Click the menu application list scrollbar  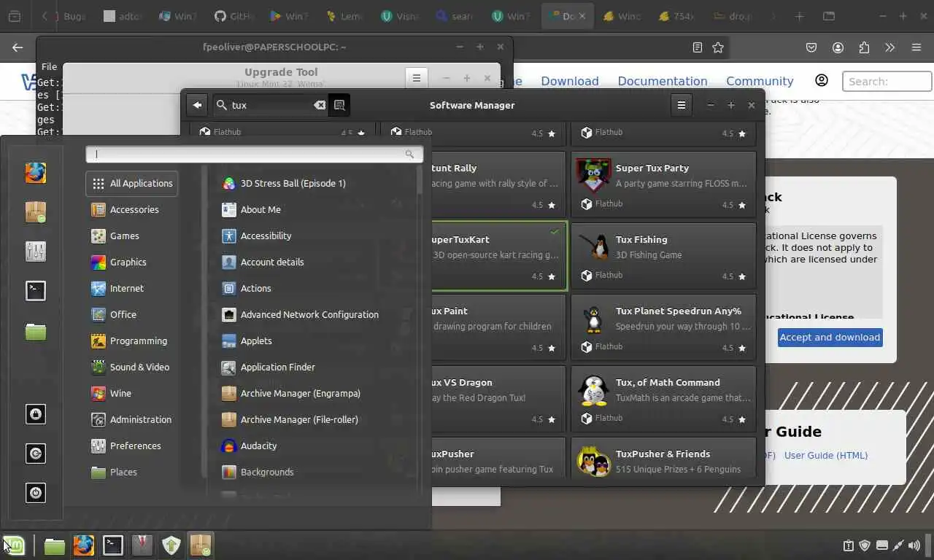pyautogui.click(x=419, y=180)
